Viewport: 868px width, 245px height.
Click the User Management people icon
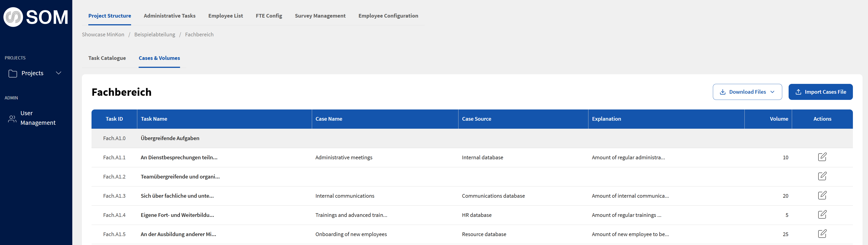pyautogui.click(x=12, y=118)
